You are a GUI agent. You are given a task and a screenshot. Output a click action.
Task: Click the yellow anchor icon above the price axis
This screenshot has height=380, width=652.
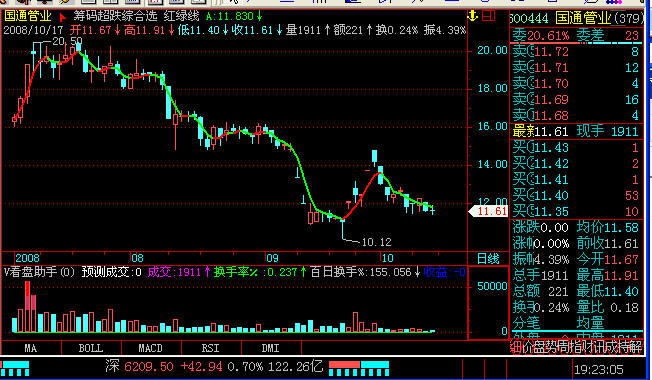tap(473, 16)
